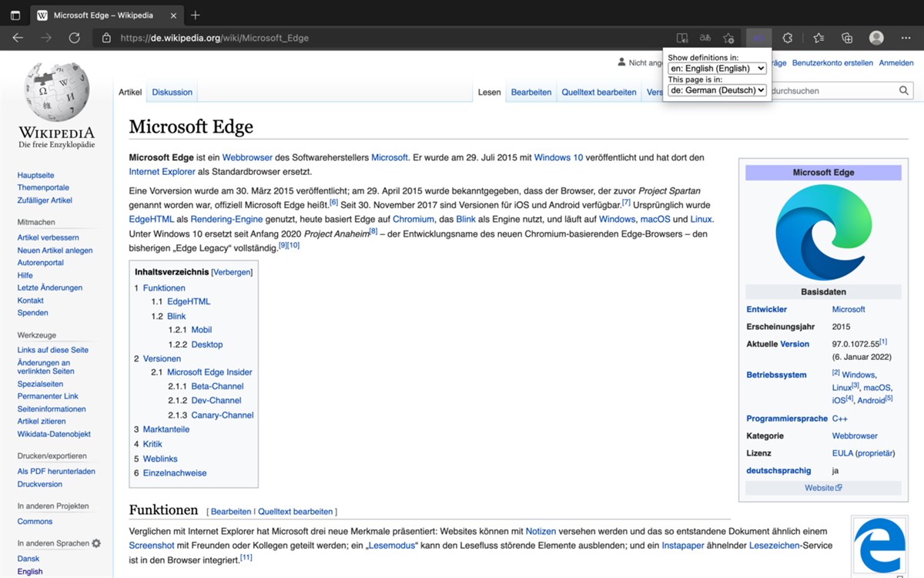Reload the current page

75,38
